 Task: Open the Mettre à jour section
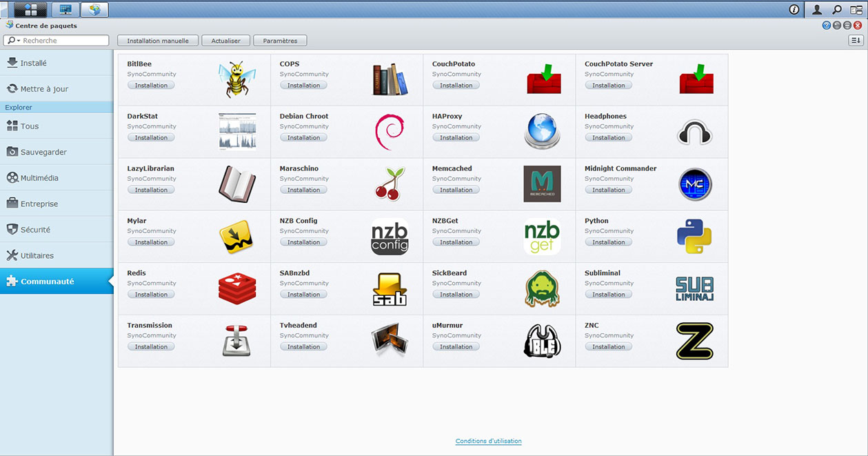[x=57, y=89]
